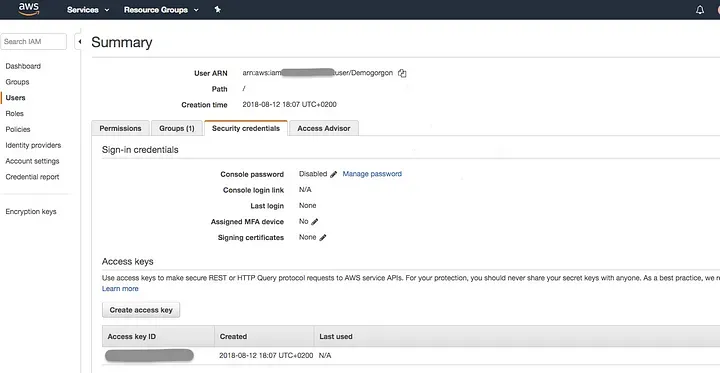Expand the Resource Groups dropdown
The height and width of the screenshot is (373, 720).
click(x=161, y=10)
